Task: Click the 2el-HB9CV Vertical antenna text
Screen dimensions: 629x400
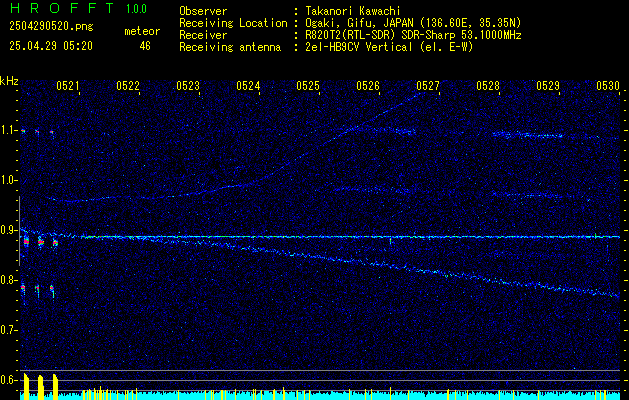Action: pyautogui.click(x=389, y=47)
